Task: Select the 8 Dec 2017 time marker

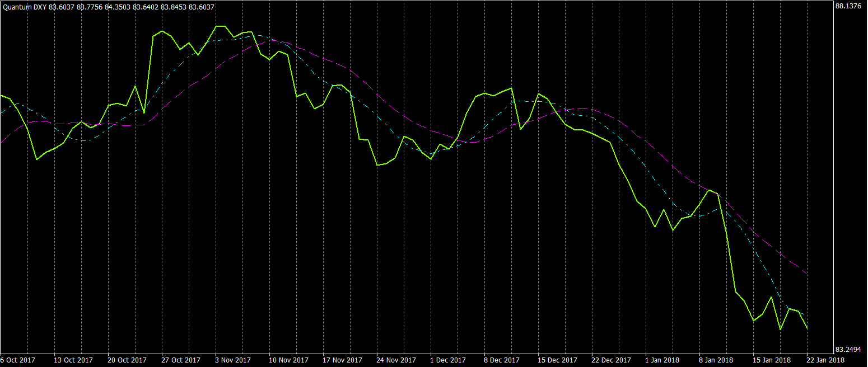Action: tap(502, 360)
